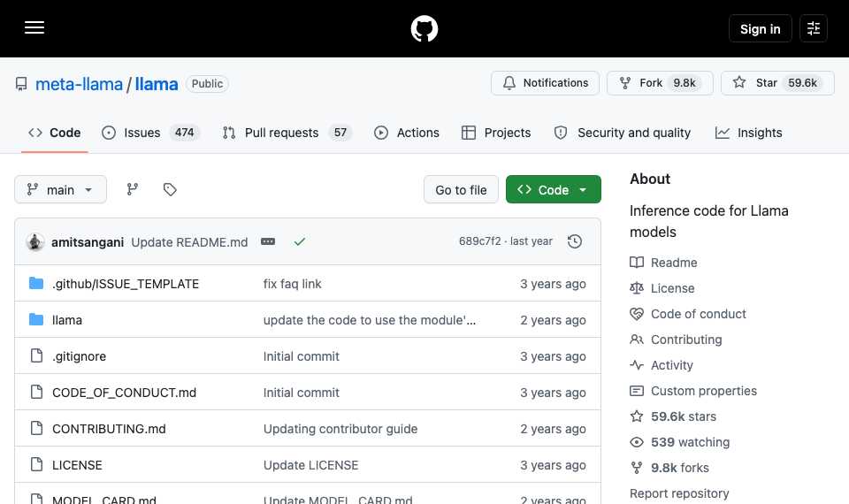The width and height of the screenshot is (849, 504).
Task: Open the llama repository name link
Action: (x=156, y=84)
